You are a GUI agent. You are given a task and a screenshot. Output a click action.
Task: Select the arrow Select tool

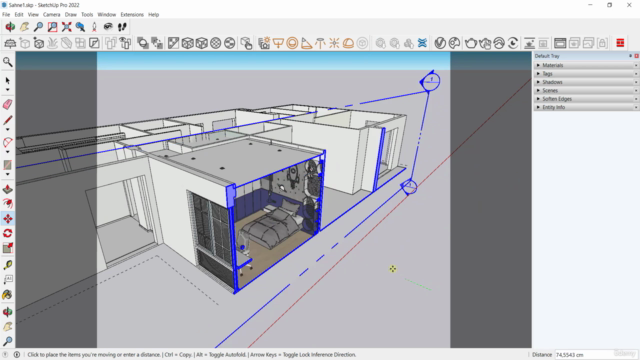[x=7, y=80]
